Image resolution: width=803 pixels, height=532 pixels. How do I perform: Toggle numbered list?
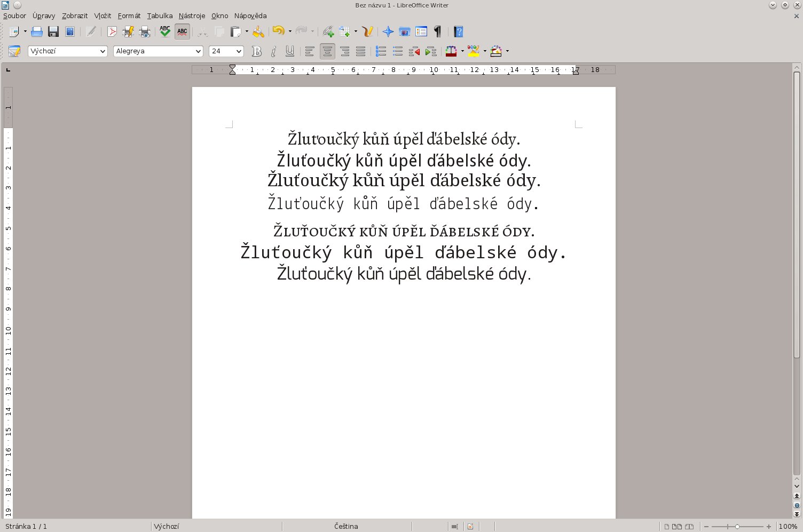[381, 51]
